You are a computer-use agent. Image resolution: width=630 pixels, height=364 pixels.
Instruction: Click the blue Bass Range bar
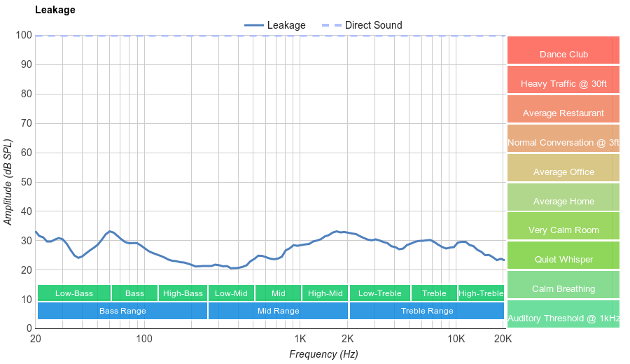(122, 311)
